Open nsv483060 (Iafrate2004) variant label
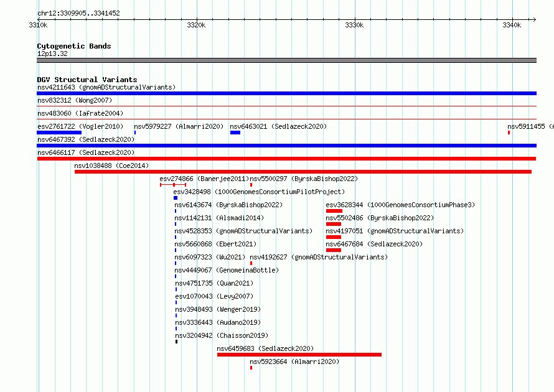The width and height of the screenshot is (554, 392). click(80, 113)
